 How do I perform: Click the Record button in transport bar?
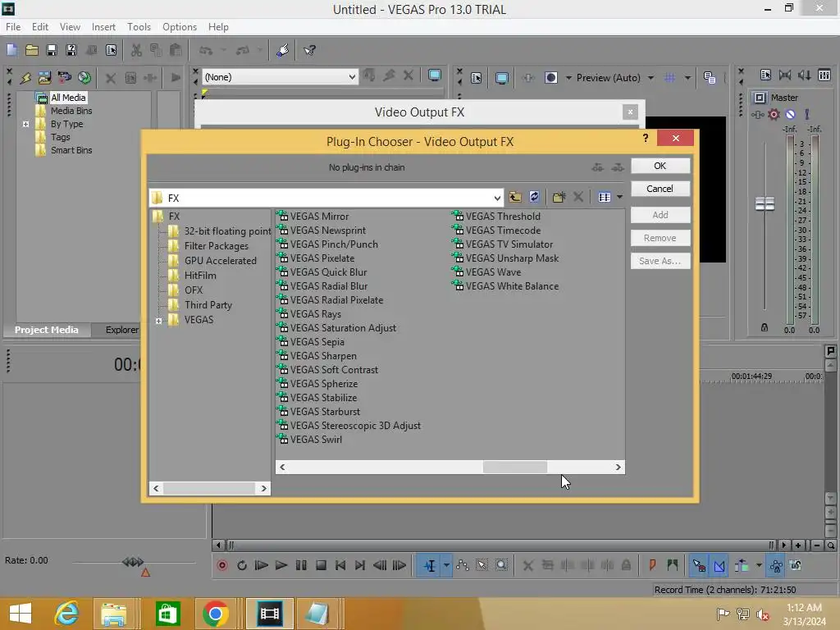[x=221, y=565]
